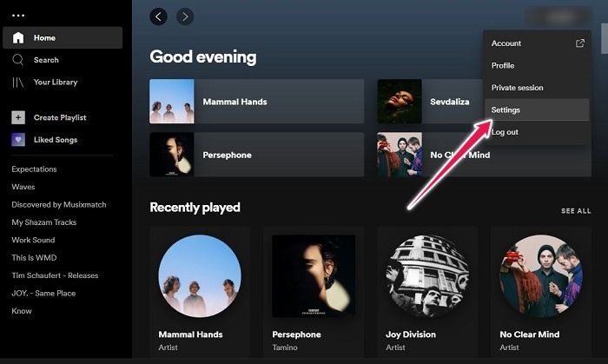Open Mammal Hands round artist image
The height and width of the screenshot is (364, 608).
[200, 276]
